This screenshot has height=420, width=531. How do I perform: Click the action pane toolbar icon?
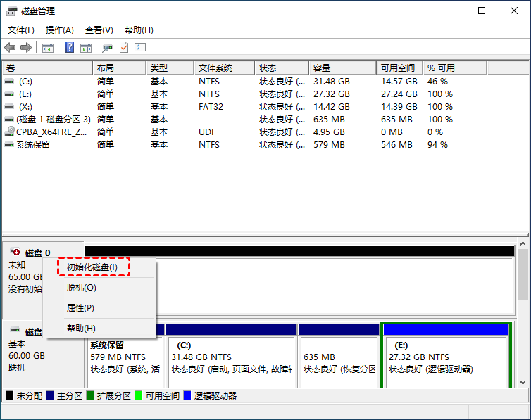86,48
